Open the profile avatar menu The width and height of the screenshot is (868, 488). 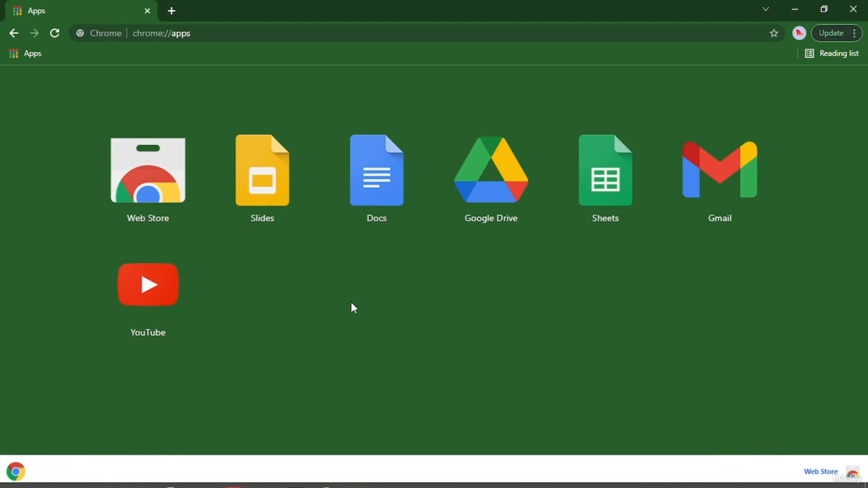[x=799, y=33]
